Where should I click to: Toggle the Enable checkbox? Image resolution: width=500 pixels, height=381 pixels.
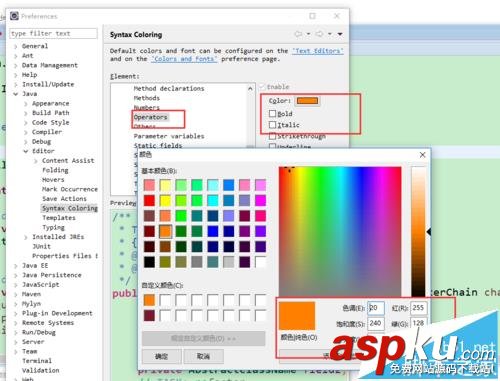point(263,87)
